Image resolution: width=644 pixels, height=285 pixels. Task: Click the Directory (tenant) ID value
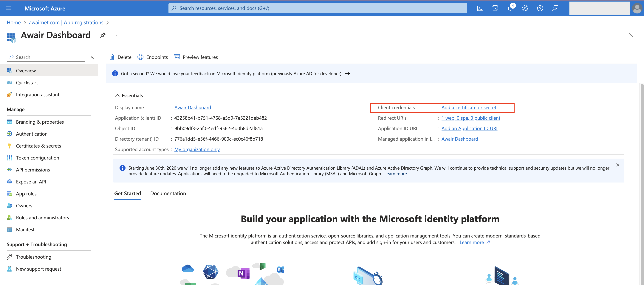(x=219, y=139)
